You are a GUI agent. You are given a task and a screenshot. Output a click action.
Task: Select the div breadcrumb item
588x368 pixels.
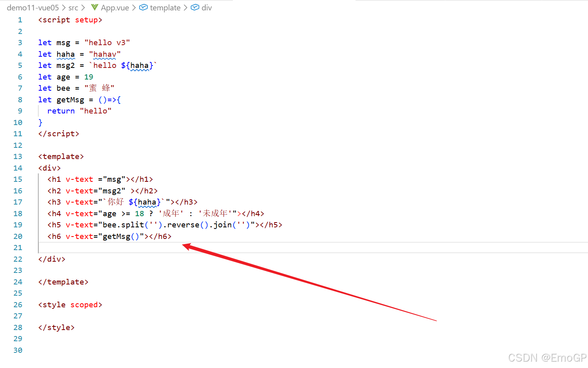click(207, 8)
